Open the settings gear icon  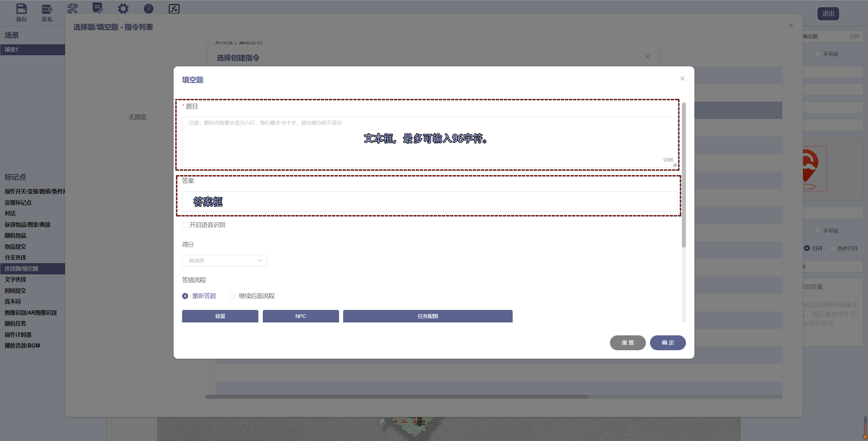[123, 8]
